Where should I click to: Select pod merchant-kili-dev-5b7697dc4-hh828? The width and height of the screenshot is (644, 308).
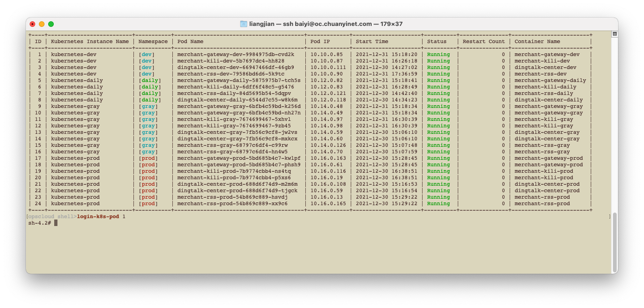[231, 61]
